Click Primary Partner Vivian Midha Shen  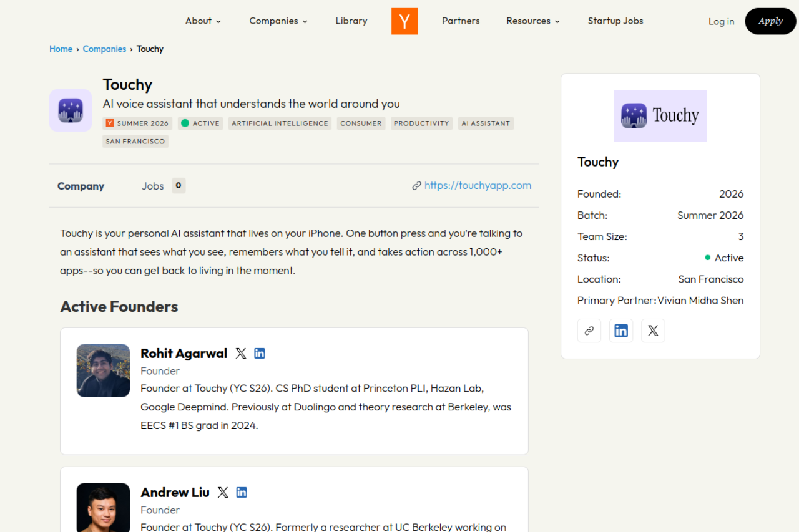700,301
